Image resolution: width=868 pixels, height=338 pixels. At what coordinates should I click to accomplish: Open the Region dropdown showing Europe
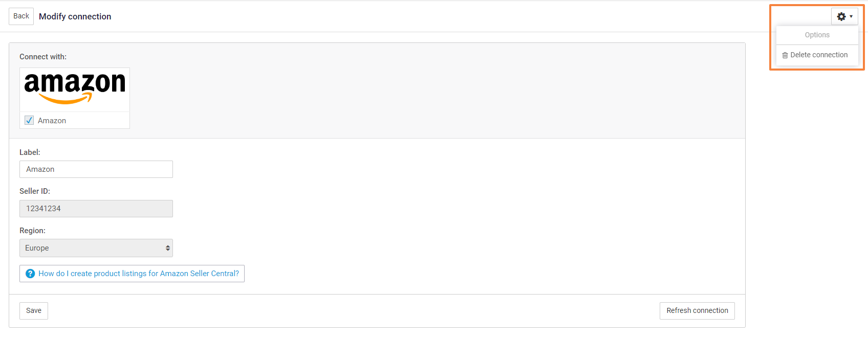(x=96, y=248)
